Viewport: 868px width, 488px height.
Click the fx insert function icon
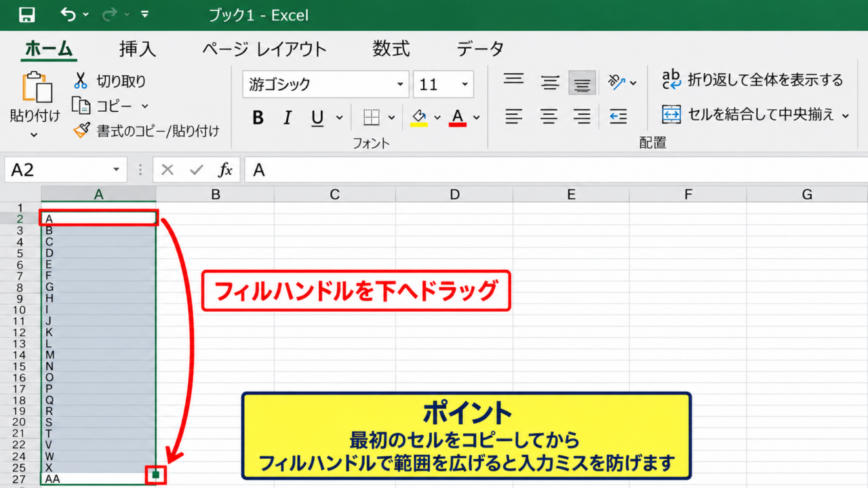pyautogui.click(x=225, y=170)
